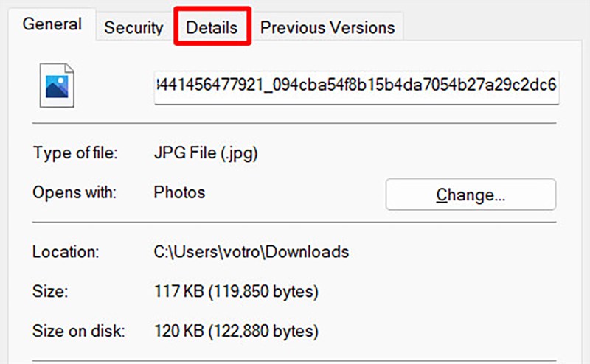The width and height of the screenshot is (590, 364).
Task: Click the "Size on disk:" label
Action: [x=79, y=329]
